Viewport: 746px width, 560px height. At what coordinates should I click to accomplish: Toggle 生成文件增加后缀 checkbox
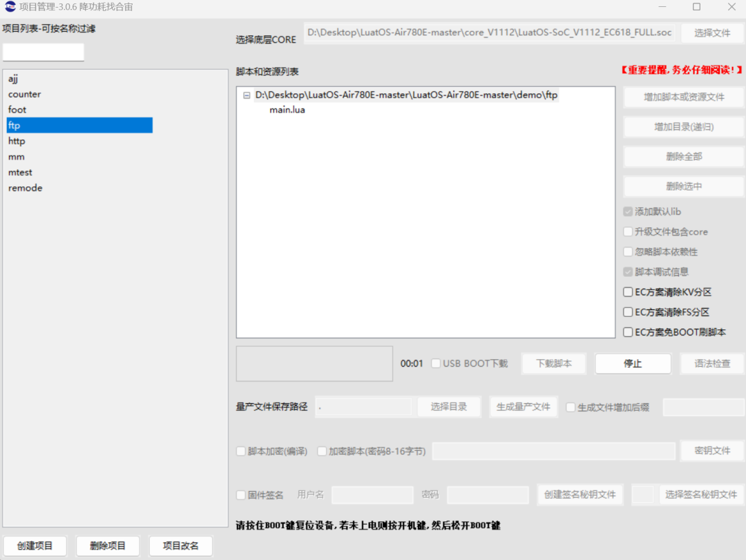tap(571, 407)
